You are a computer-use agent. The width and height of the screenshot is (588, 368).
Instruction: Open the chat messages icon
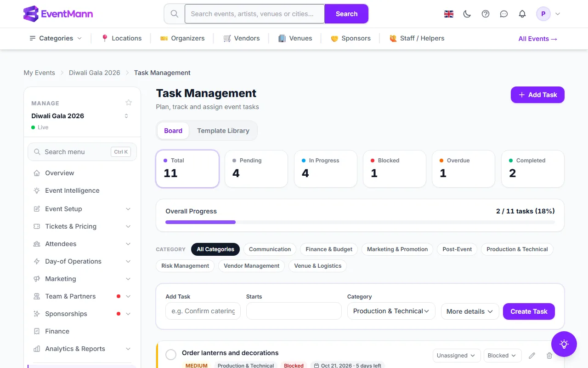pos(504,14)
